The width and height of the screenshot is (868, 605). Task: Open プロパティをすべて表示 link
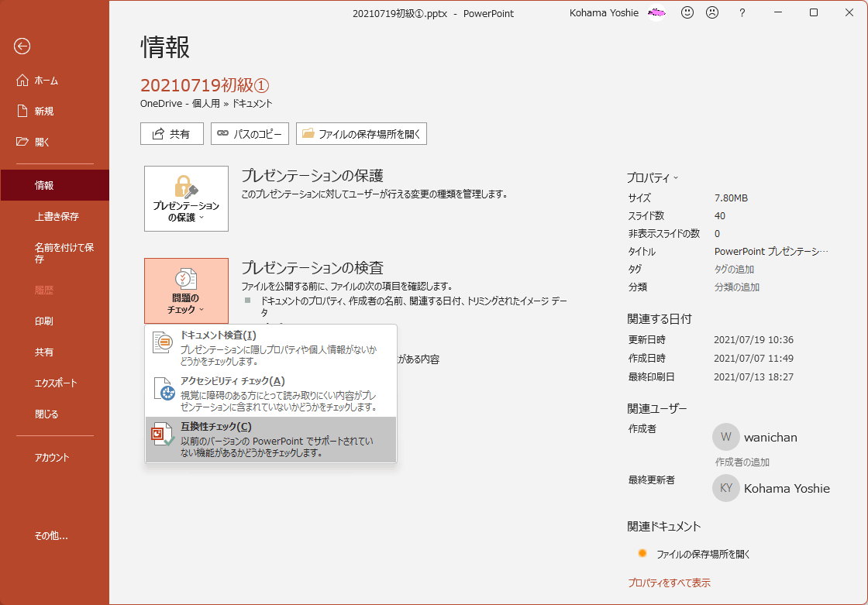[670, 583]
